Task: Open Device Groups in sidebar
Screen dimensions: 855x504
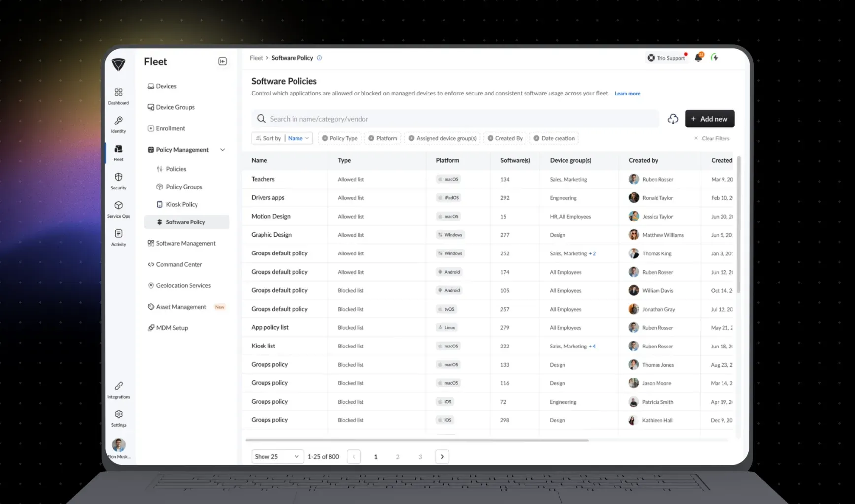Action: pos(171,107)
